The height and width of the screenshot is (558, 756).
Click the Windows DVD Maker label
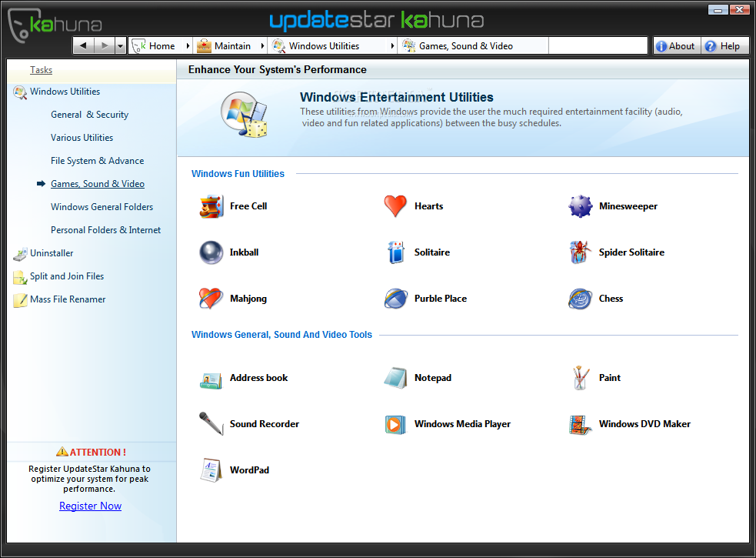click(644, 424)
